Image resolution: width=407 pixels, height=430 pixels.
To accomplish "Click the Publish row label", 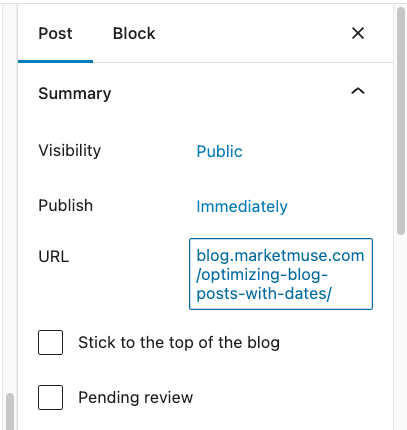I will click(x=66, y=205).
